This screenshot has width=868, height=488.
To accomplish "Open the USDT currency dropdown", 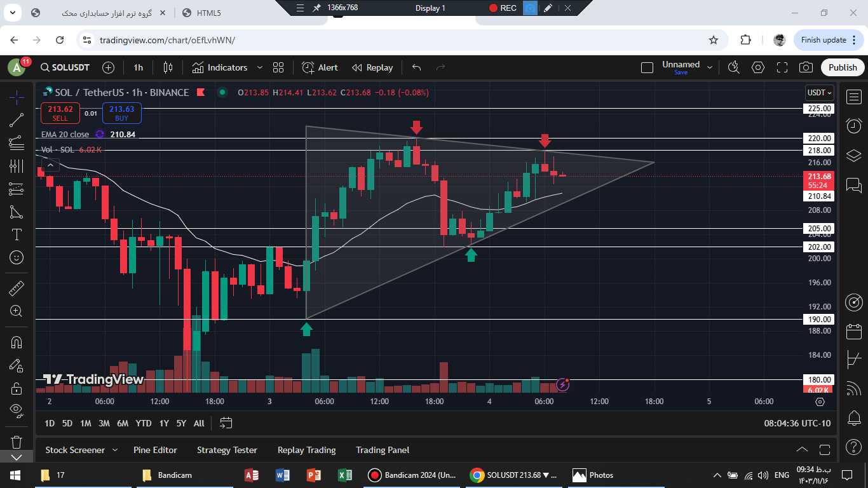I will tap(819, 93).
